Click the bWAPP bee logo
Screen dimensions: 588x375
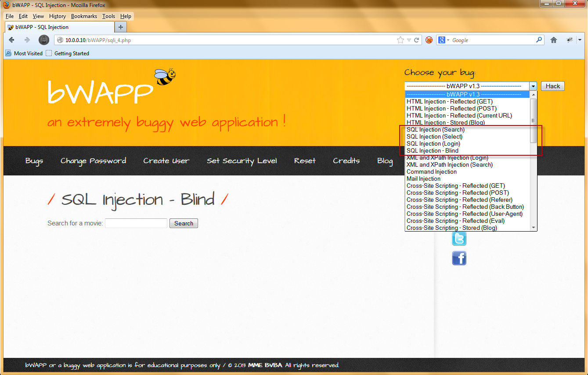click(x=112, y=86)
